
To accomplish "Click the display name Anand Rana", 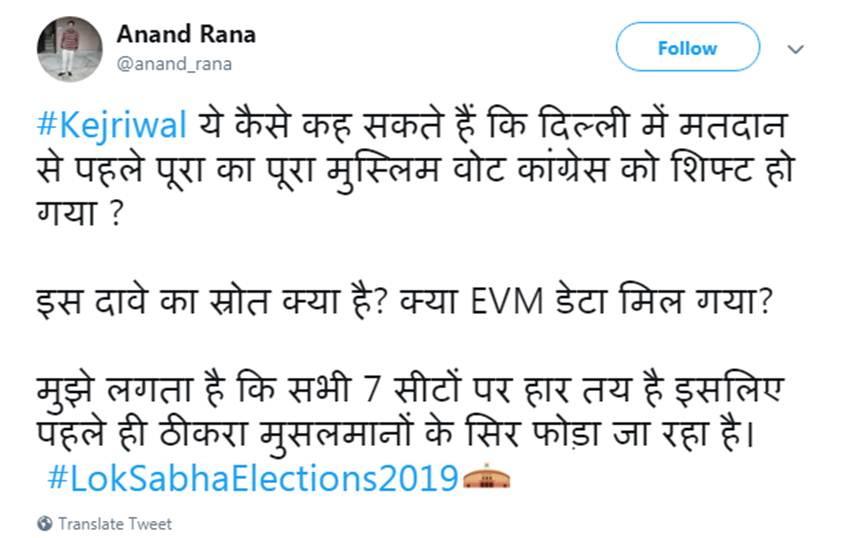I will [x=186, y=34].
